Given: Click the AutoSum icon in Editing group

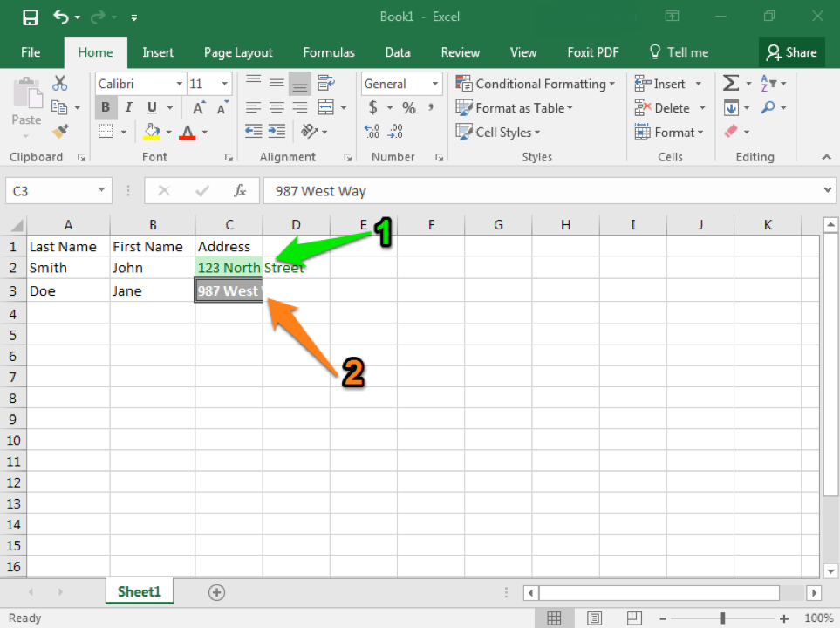Looking at the screenshot, I should [730, 83].
